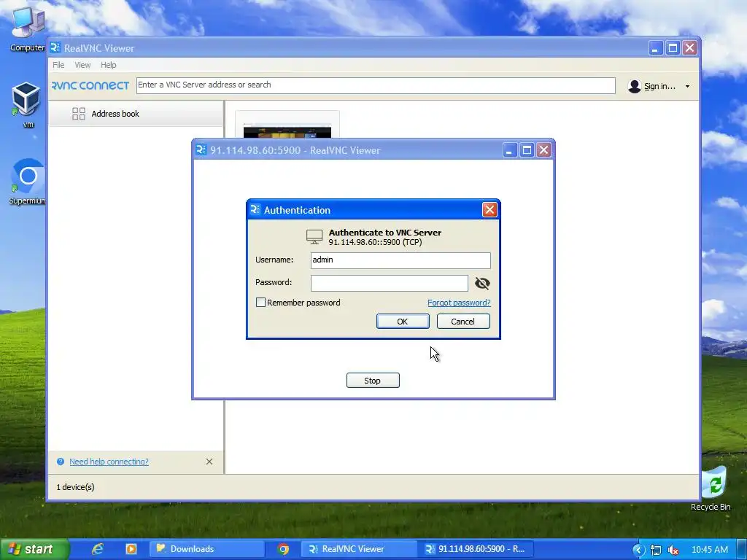Open the File menu
This screenshot has width=747, height=560.
[x=58, y=65]
